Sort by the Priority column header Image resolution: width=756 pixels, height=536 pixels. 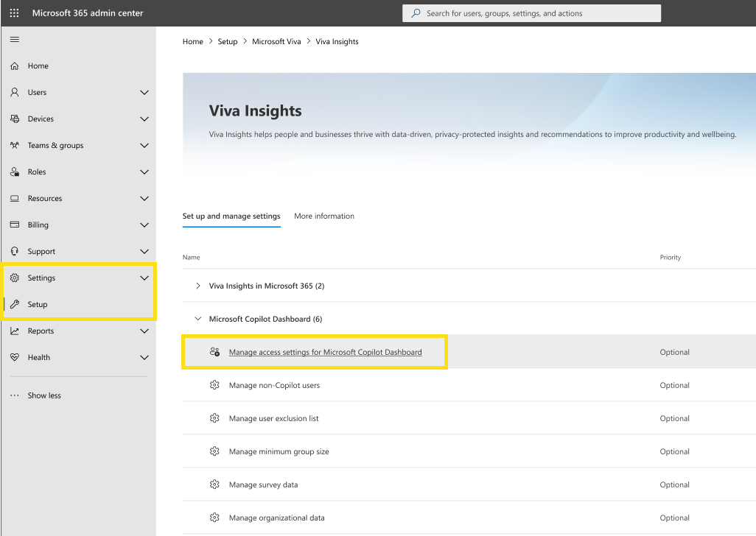pos(671,257)
